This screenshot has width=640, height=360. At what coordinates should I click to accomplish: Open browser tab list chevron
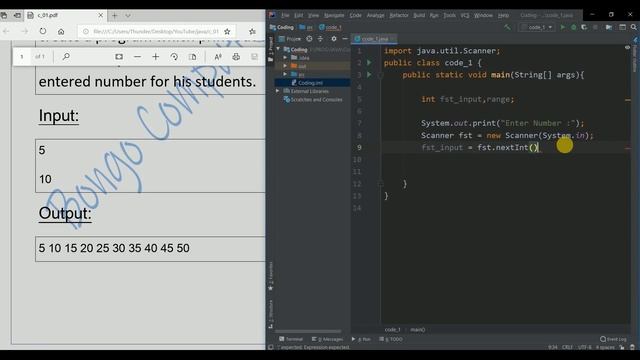(x=128, y=16)
